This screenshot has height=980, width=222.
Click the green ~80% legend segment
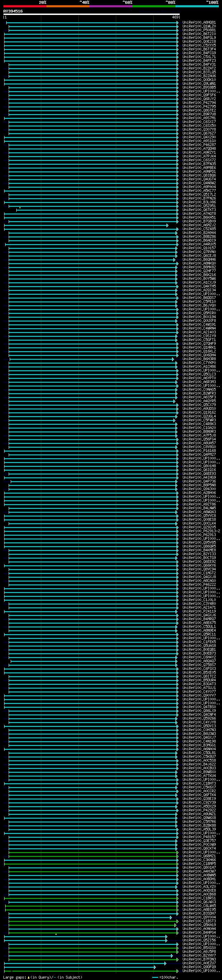click(x=154, y=6)
